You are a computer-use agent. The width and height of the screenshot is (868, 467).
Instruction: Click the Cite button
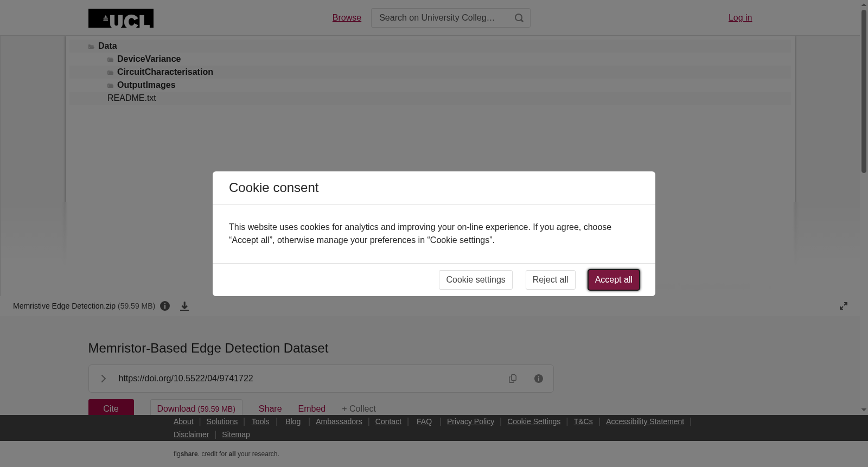pyautogui.click(x=111, y=408)
